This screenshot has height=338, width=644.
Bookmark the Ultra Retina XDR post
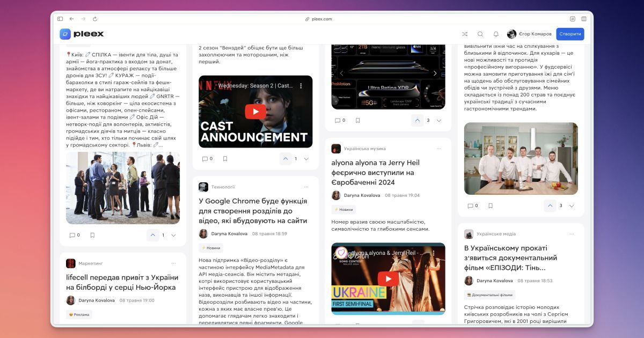(357, 120)
